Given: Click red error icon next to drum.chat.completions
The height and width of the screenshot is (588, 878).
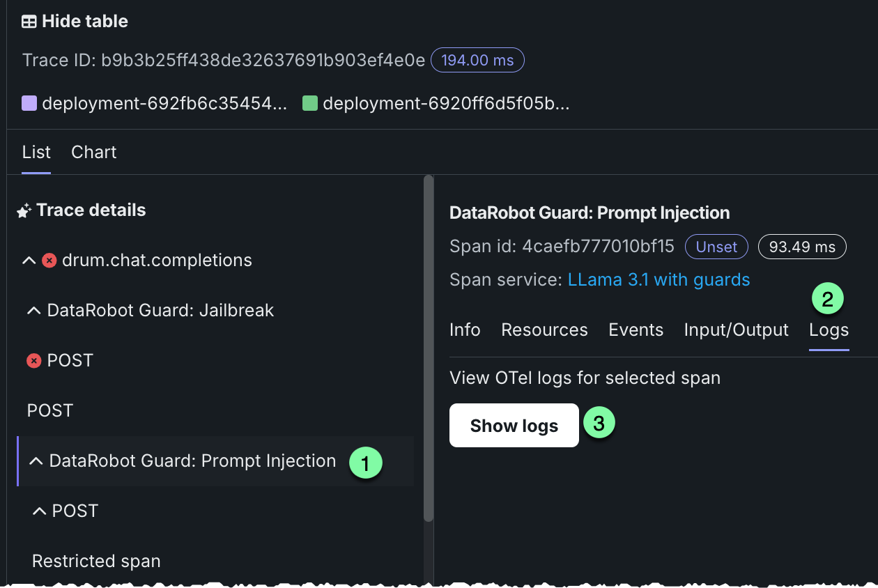Looking at the screenshot, I should coord(49,261).
